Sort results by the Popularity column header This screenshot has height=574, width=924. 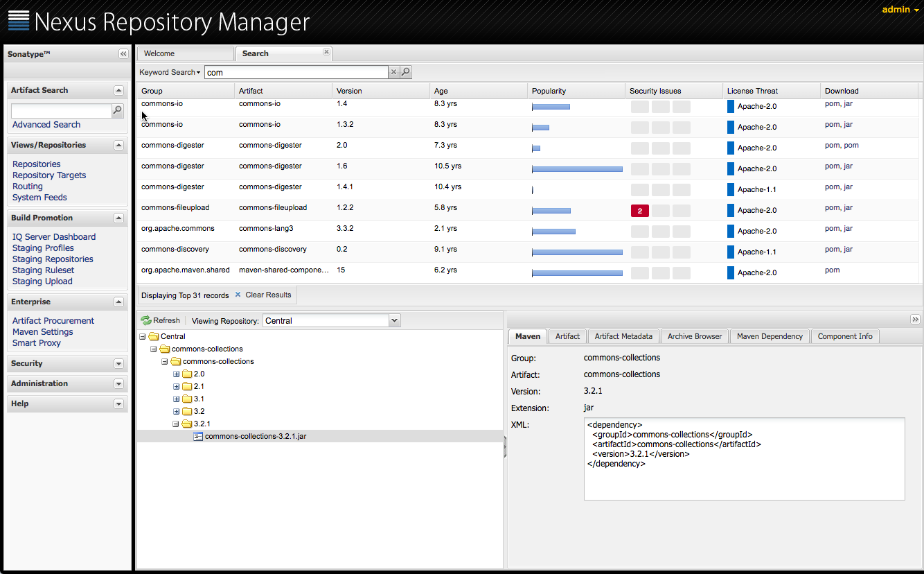pos(576,91)
